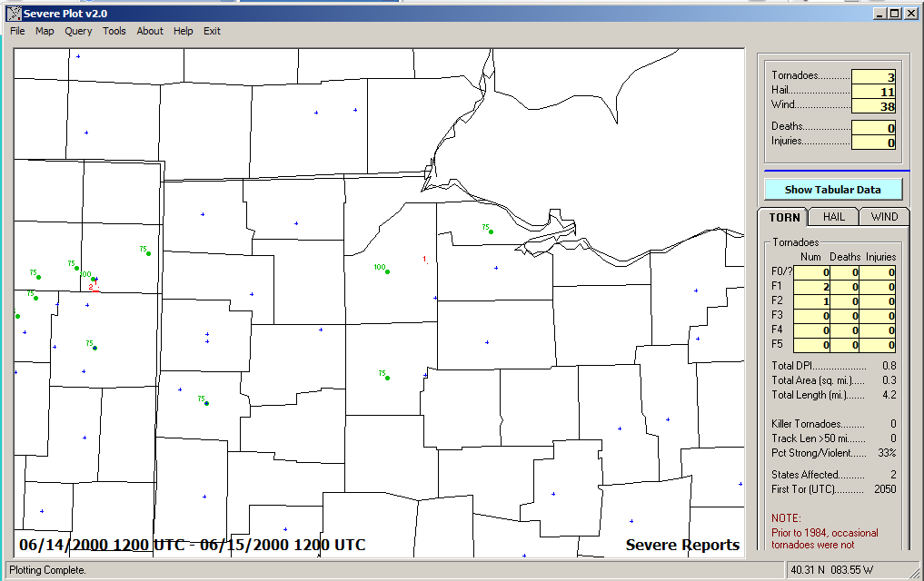
Task: Select the TORN tab
Action: [784, 218]
